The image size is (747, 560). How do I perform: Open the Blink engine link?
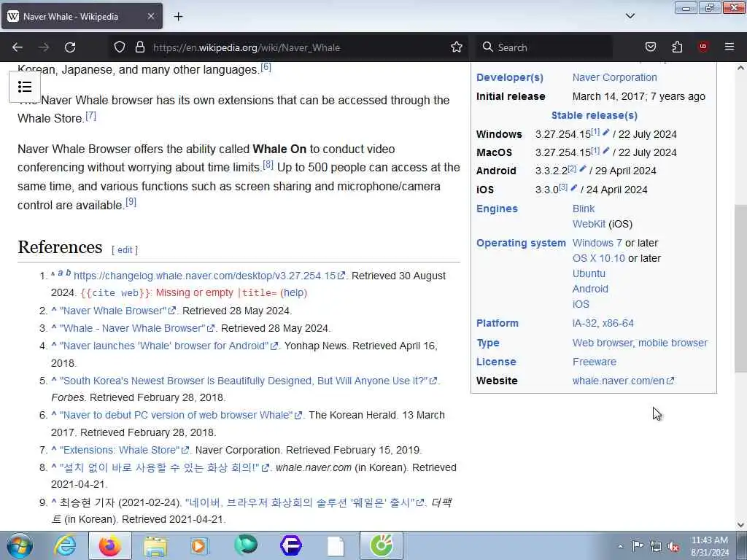tap(584, 209)
